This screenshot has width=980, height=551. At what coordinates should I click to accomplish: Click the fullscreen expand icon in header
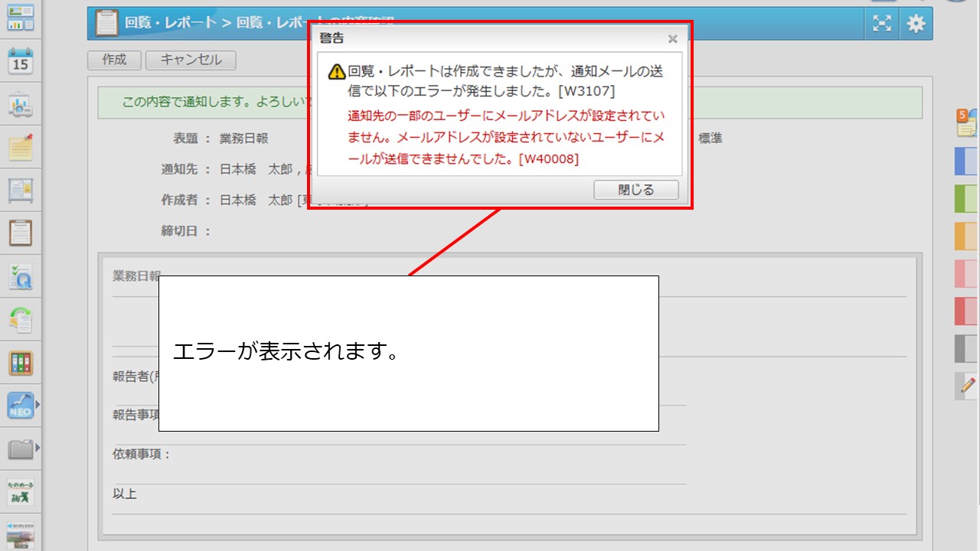click(x=882, y=24)
